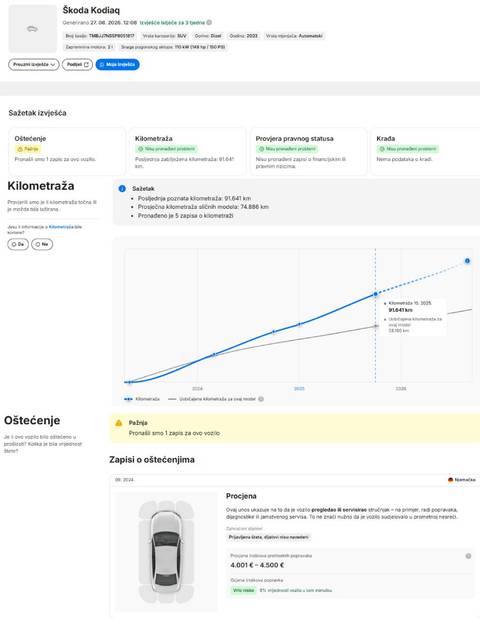480x619 pixels.
Task: Click info icon beside report expiry text
Action: click(209, 23)
